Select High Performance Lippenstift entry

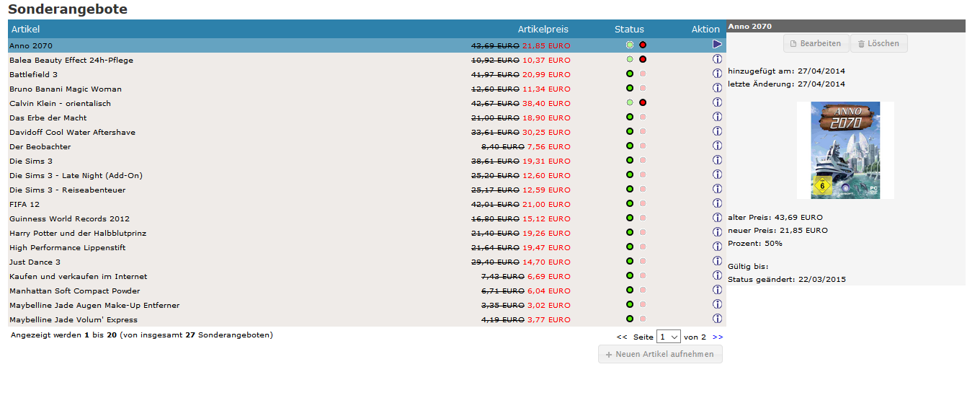point(67,247)
